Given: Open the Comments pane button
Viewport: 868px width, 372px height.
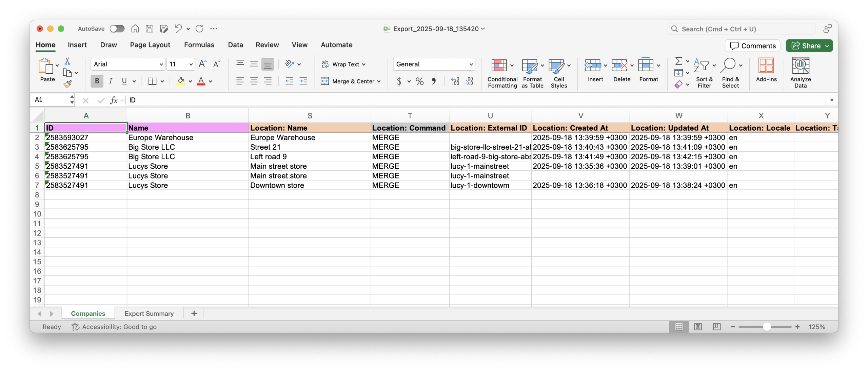Looking at the screenshot, I should (752, 46).
